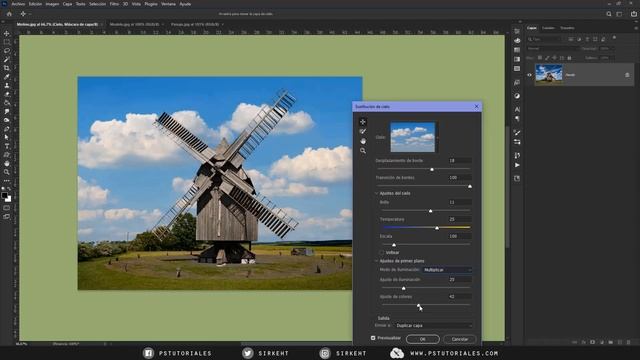Open the Relleno value dropdown

coord(607,58)
